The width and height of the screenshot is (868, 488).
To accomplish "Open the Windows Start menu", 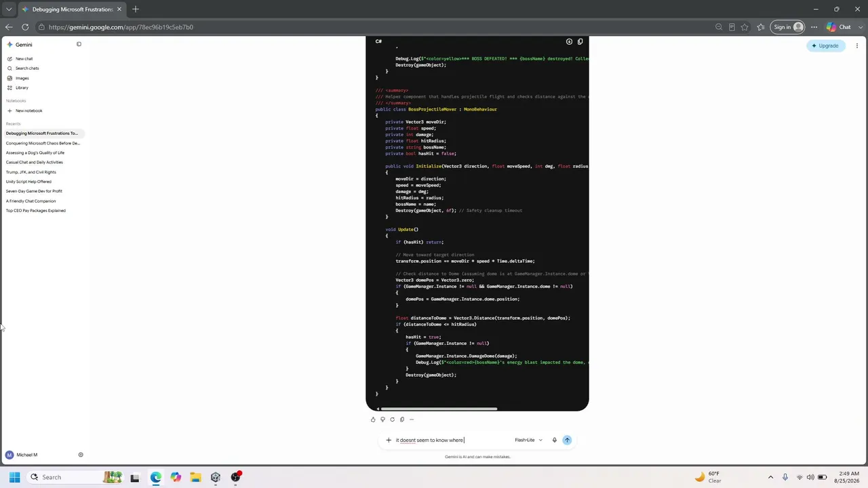I will (14, 477).
